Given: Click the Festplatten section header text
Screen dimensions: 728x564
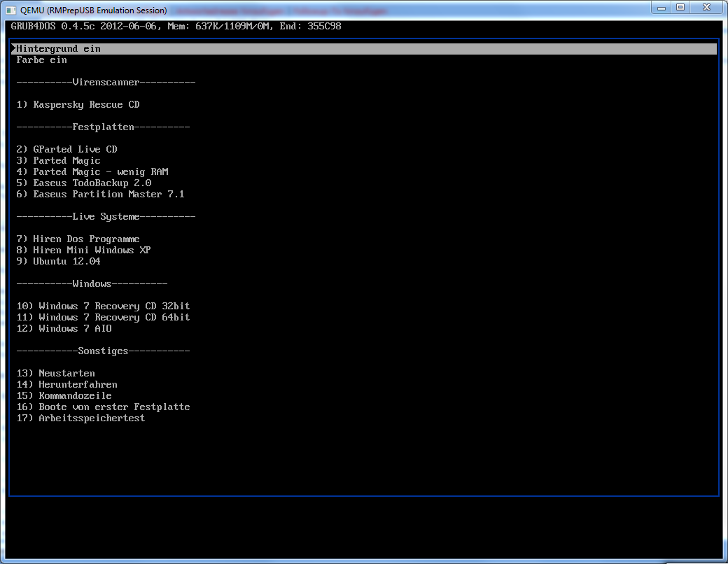Looking at the screenshot, I should 103,127.
